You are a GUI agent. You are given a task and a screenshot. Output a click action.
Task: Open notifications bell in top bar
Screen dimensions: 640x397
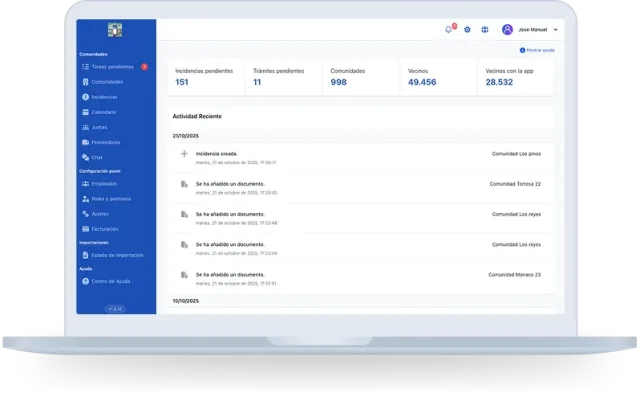click(449, 29)
